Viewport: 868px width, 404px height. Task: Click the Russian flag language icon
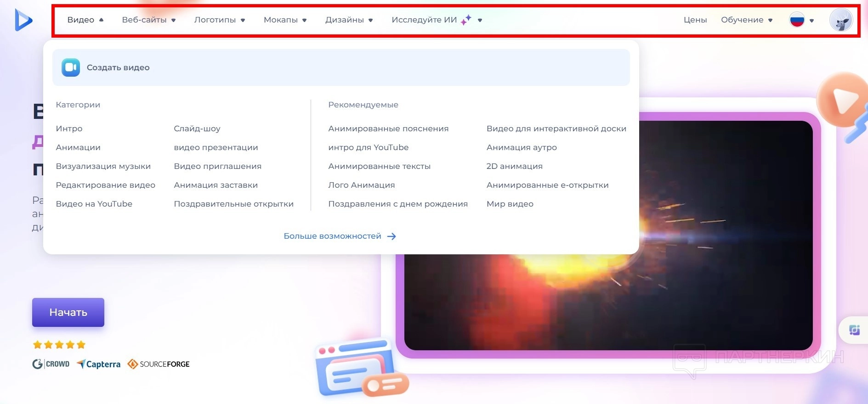[797, 20]
